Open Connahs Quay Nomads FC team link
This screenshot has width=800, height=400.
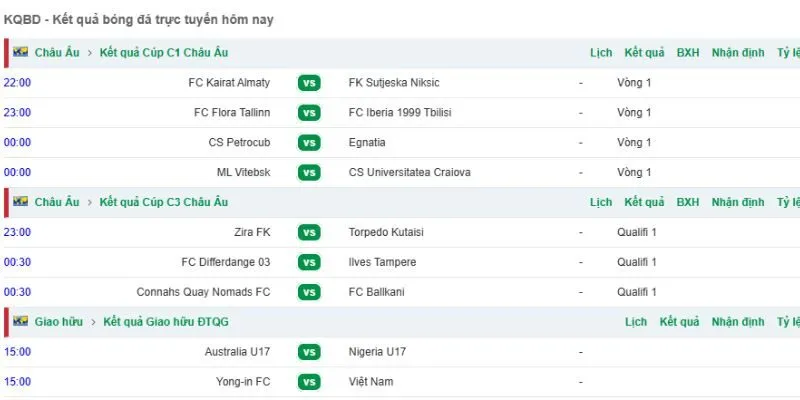[204, 292]
